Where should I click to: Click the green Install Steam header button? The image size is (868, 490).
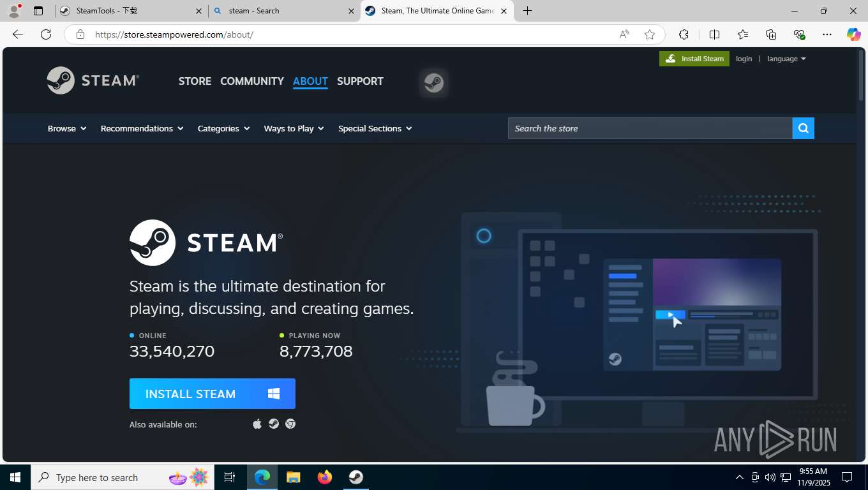coord(694,59)
